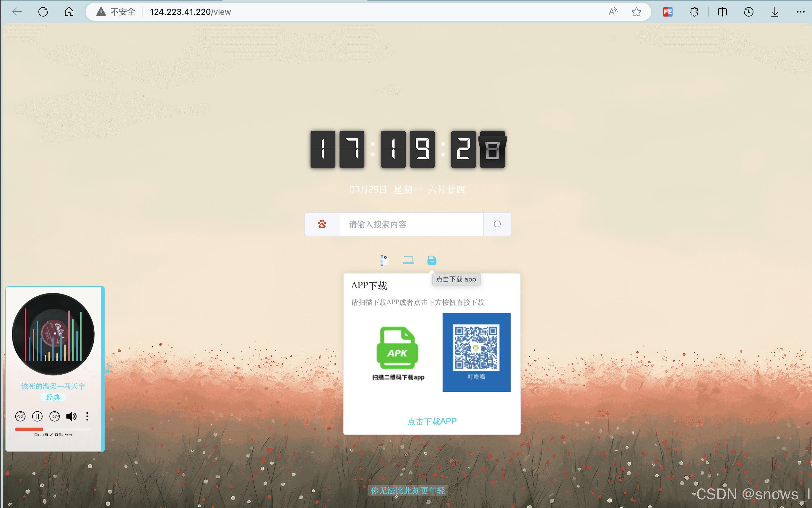The height and width of the screenshot is (508, 812).
Task: Add page to favorites with star icon
Action: pyautogui.click(x=636, y=12)
